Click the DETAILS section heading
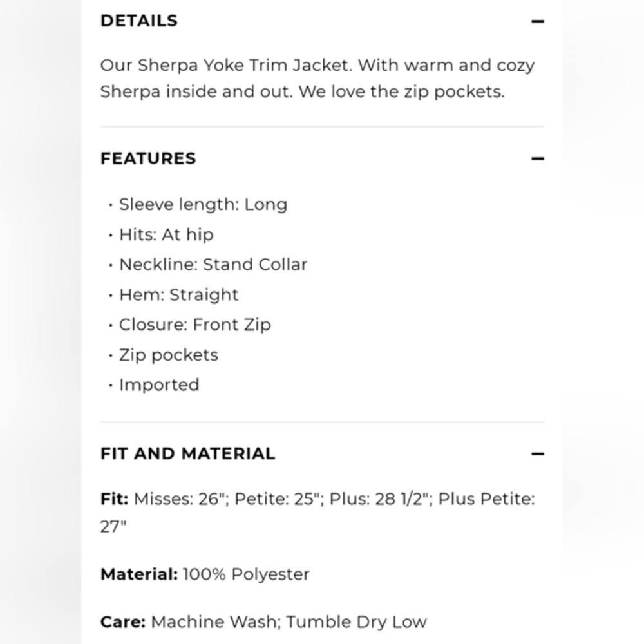Image resolution: width=644 pixels, height=644 pixels. click(x=139, y=21)
